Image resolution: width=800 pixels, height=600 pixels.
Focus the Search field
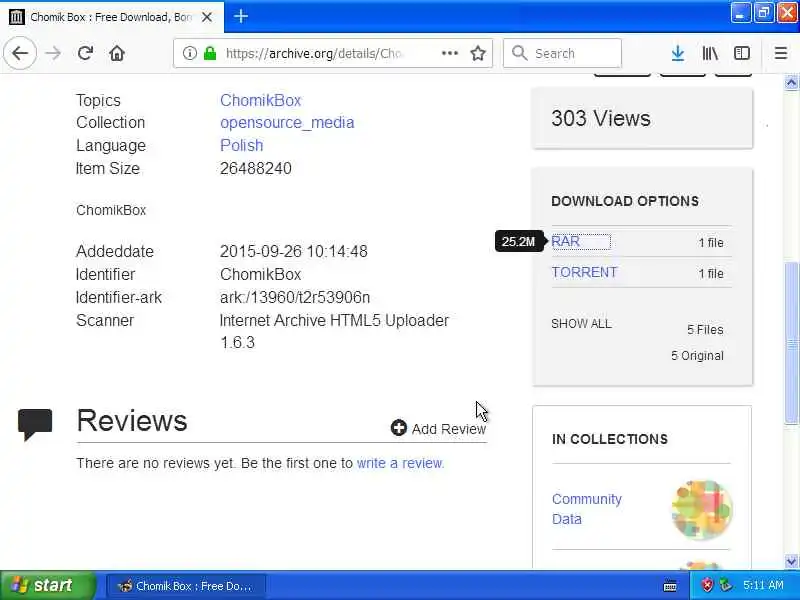pos(562,53)
